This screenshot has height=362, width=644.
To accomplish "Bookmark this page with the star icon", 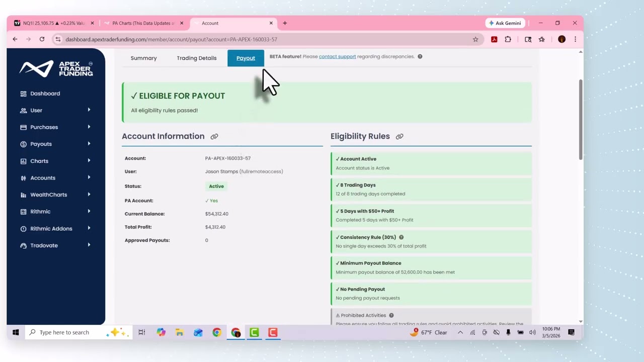I will (475, 39).
